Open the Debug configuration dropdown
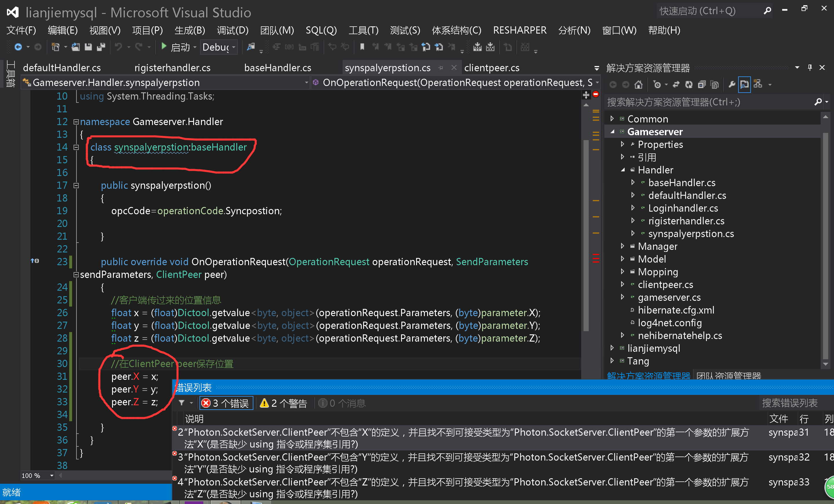The image size is (834, 504). pyautogui.click(x=219, y=47)
